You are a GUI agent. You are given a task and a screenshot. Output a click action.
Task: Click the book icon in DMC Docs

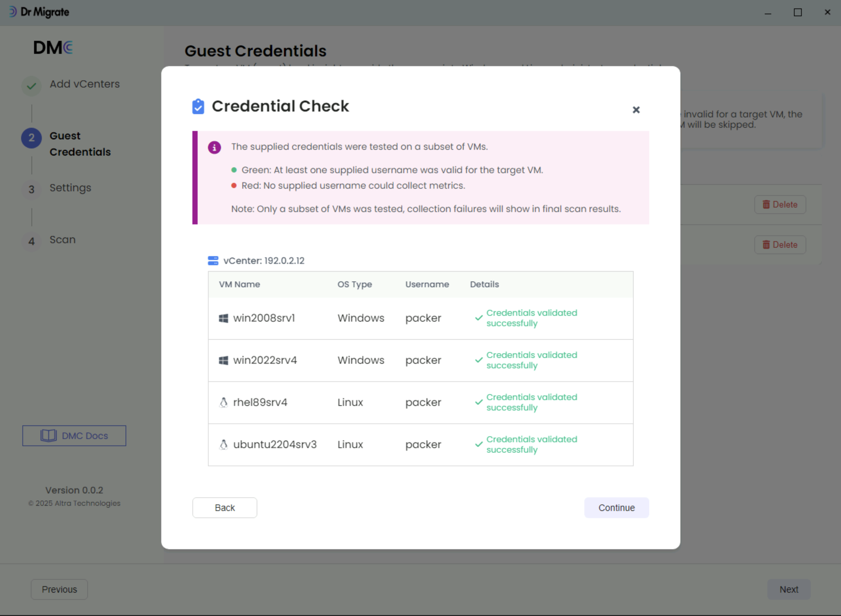tap(48, 435)
